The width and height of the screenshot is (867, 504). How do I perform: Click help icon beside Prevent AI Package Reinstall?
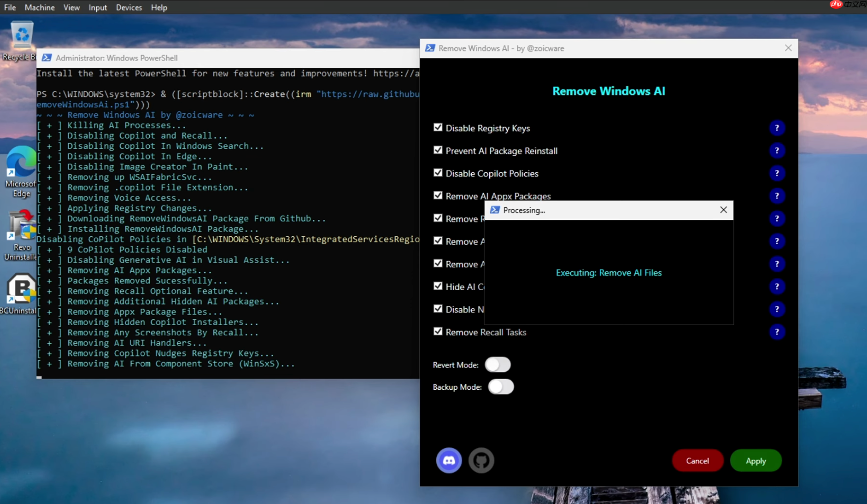click(777, 151)
